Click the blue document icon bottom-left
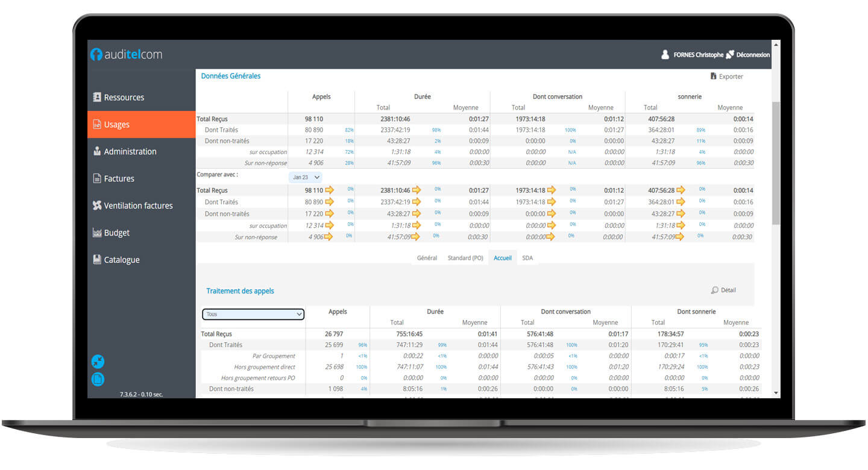This screenshot has width=868, height=470. 98,379
